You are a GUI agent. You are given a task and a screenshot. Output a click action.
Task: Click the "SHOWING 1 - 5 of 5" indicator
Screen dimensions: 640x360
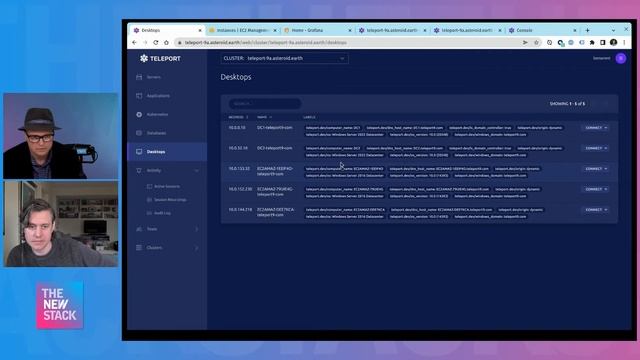pos(567,104)
